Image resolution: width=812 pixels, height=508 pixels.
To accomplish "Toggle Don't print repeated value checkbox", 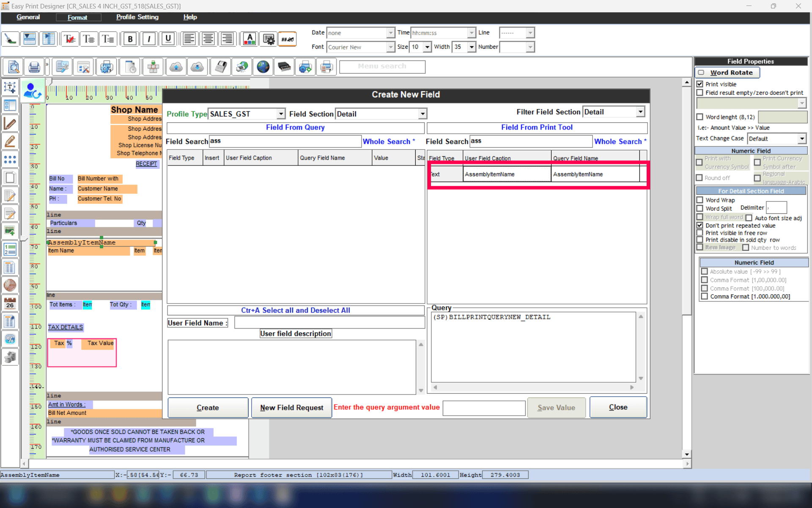I will (x=700, y=226).
